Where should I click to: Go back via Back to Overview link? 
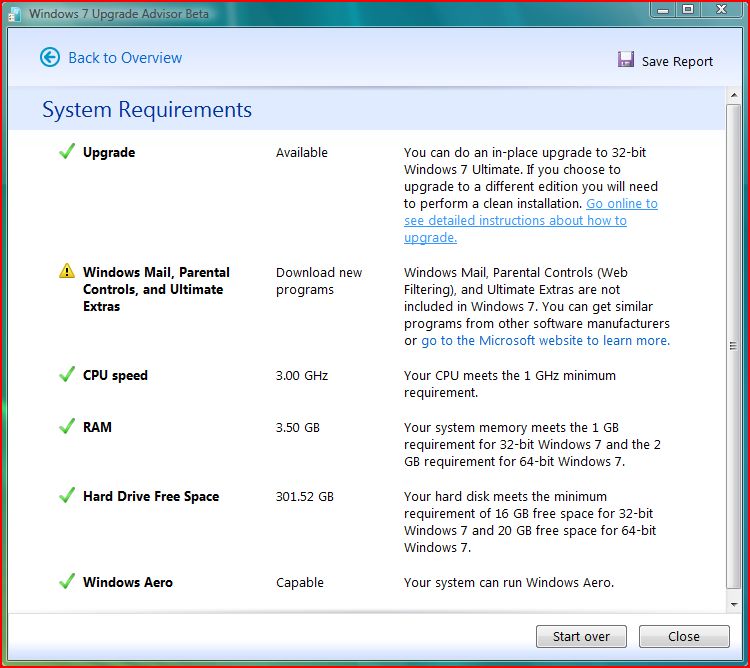point(125,58)
